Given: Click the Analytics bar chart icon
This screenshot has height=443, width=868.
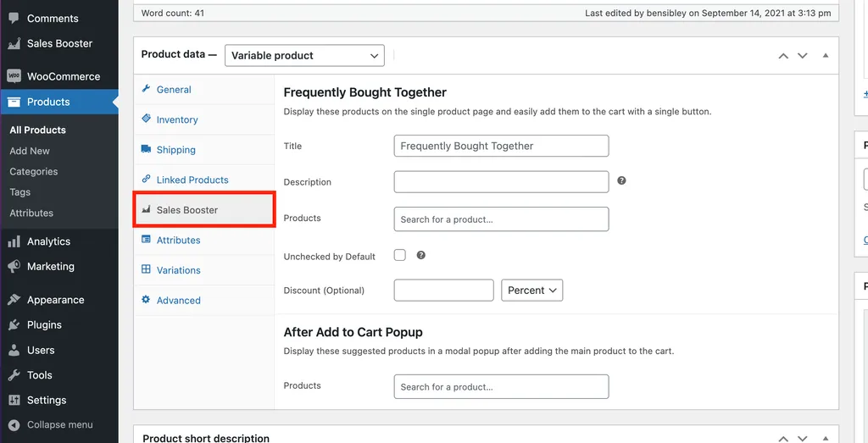Looking at the screenshot, I should coord(14,241).
